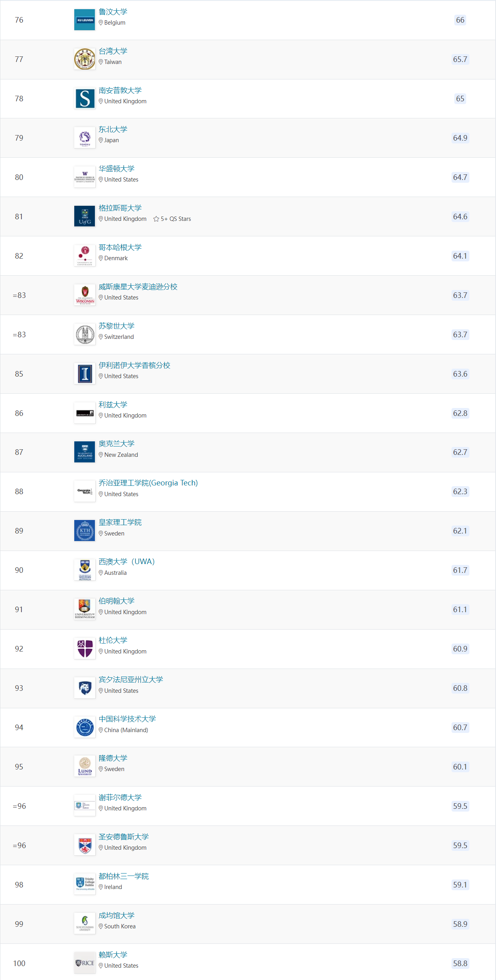The image size is (496, 980).
Task: Open the 东北大学 university link
Action: tap(113, 130)
